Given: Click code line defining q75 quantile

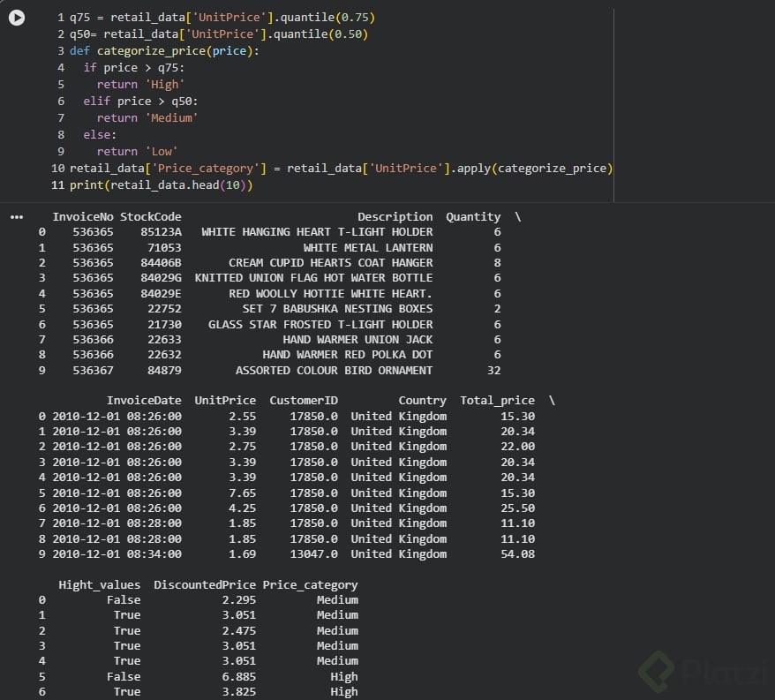Looking at the screenshot, I should [x=222, y=18].
